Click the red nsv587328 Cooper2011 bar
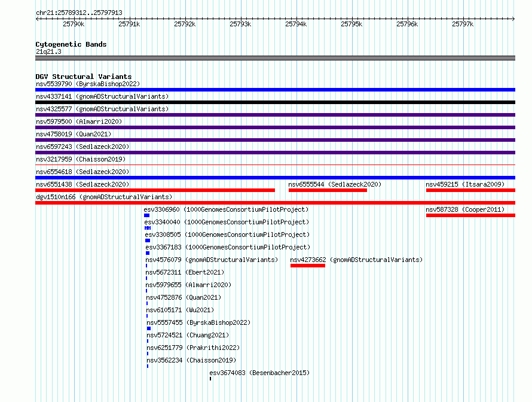This screenshot has width=532, height=402. pyautogui.click(x=470, y=215)
